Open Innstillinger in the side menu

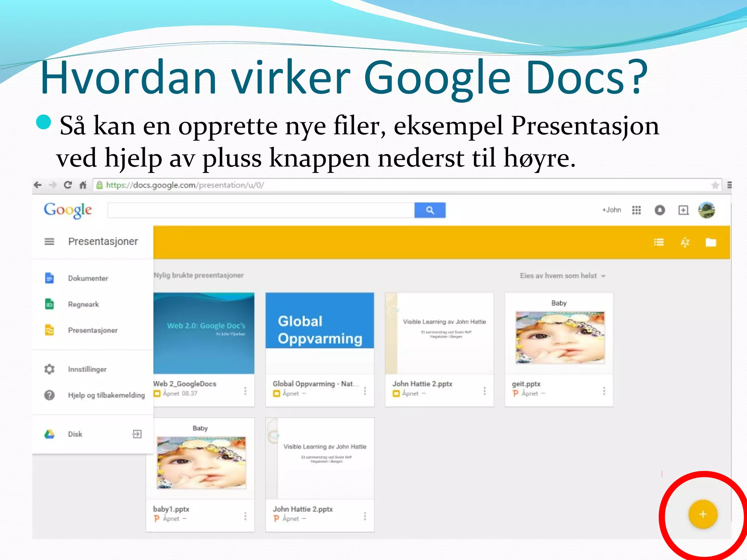pyautogui.click(x=87, y=369)
